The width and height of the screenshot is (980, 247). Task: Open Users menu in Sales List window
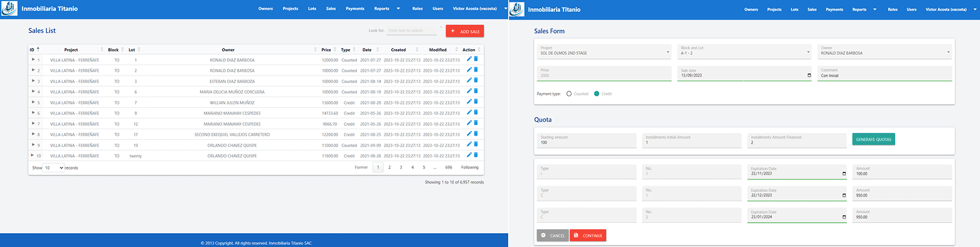(x=438, y=9)
